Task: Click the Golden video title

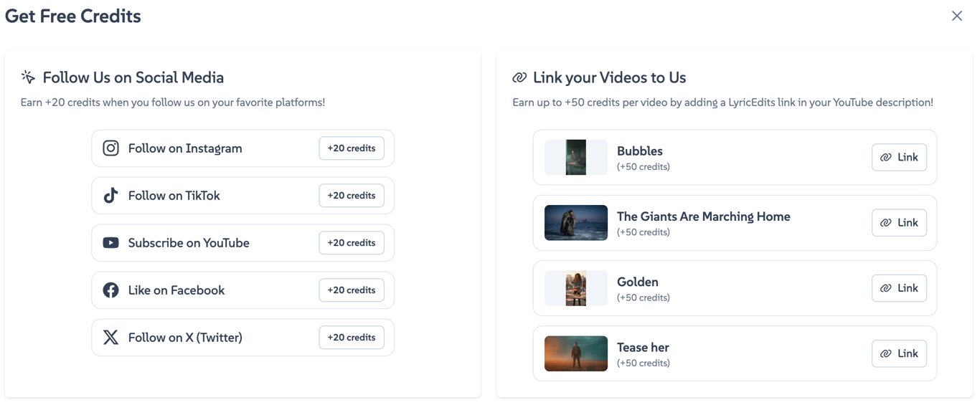Action: point(638,282)
